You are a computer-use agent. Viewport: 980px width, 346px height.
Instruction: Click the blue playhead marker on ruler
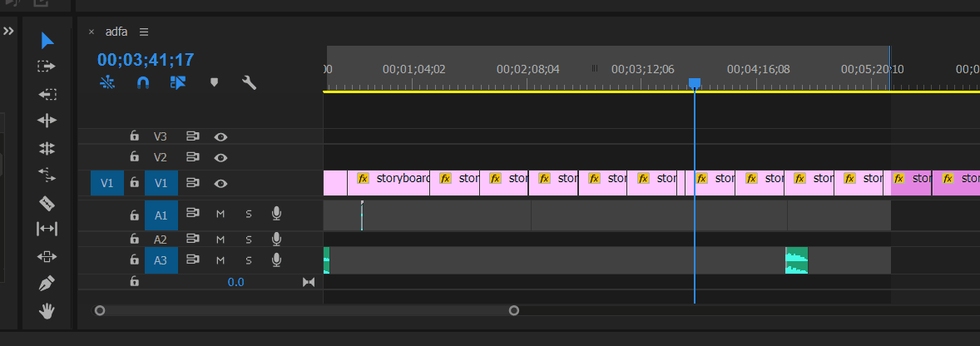click(695, 83)
